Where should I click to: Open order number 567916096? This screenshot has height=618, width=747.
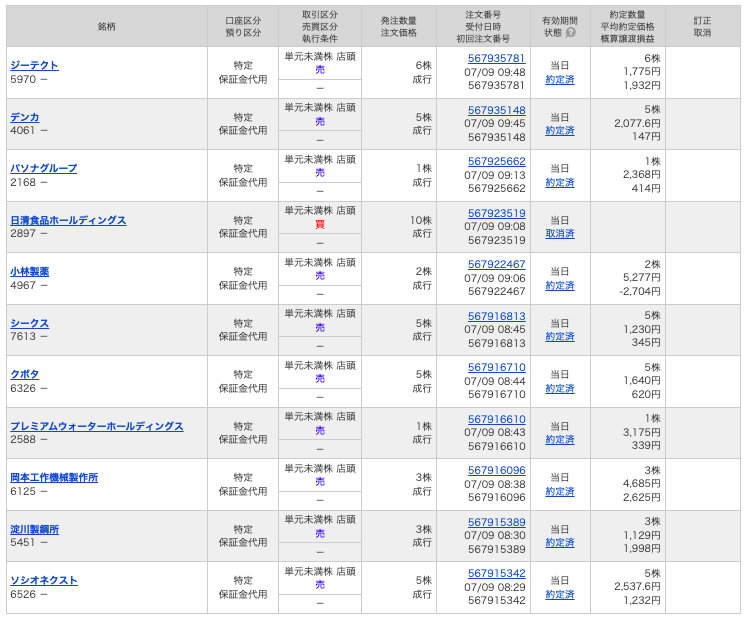496,470
